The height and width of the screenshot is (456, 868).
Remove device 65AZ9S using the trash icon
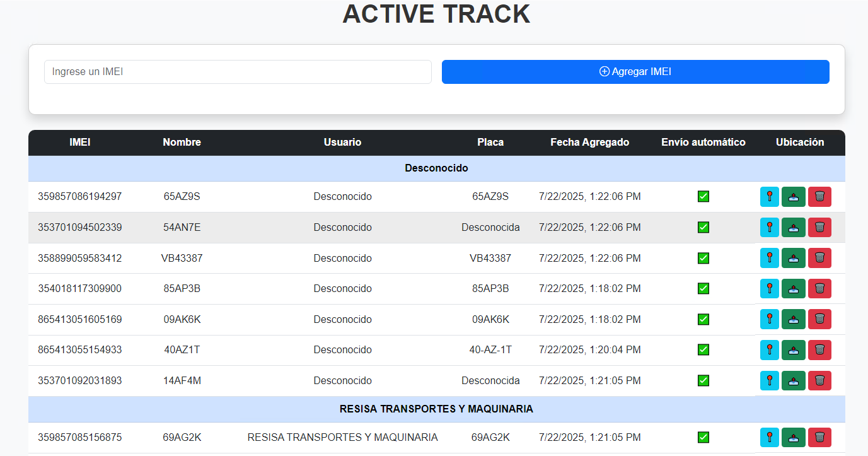(x=819, y=197)
